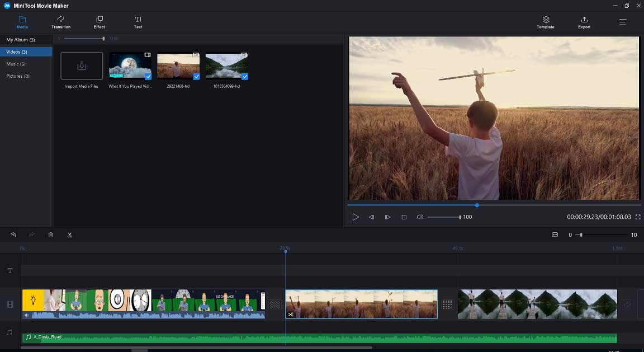Select the mountain lake clip on timeline

tap(537, 304)
